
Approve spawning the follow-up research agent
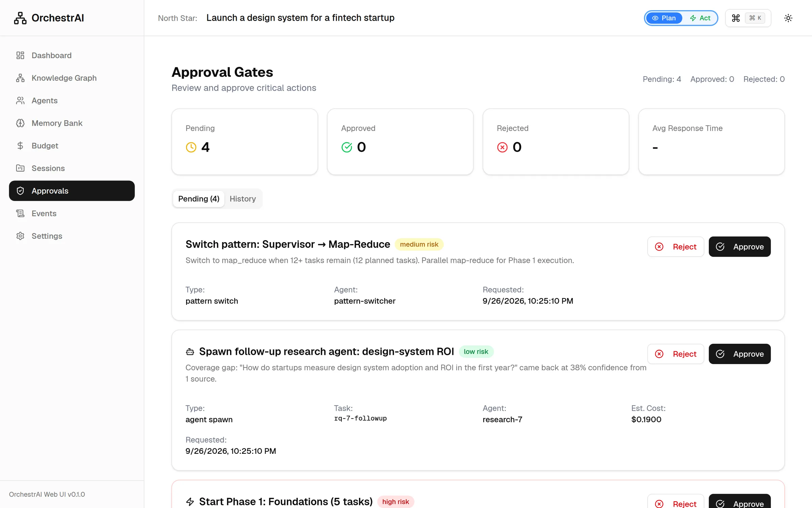[x=740, y=354]
